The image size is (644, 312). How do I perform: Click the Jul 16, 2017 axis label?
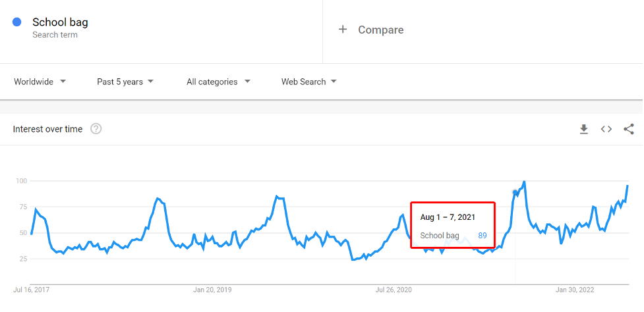tap(31, 290)
